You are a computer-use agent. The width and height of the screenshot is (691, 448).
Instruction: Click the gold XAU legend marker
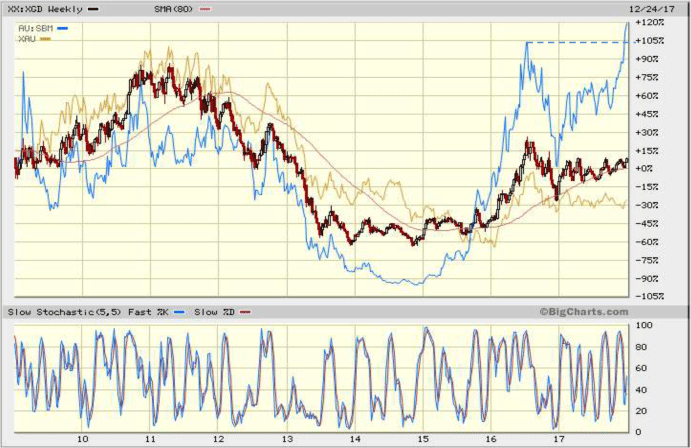coord(45,37)
